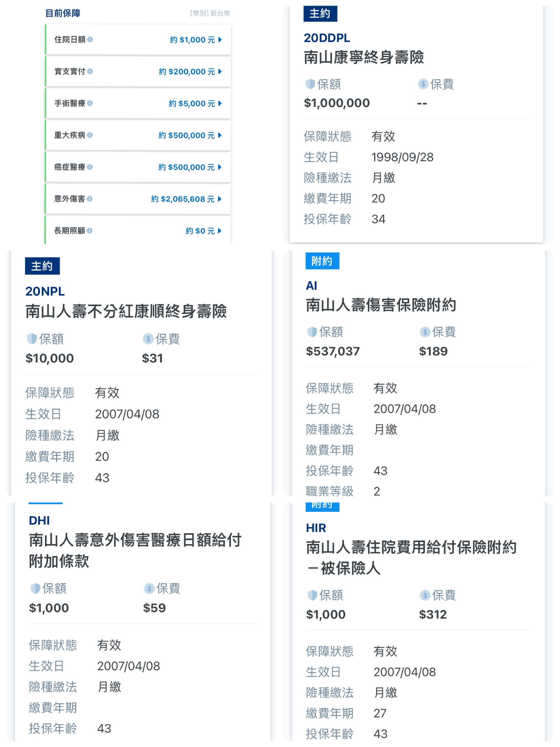This screenshot has height=747, width=560.
Task: Click info icon next to 住院日額
Action: pos(90,39)
